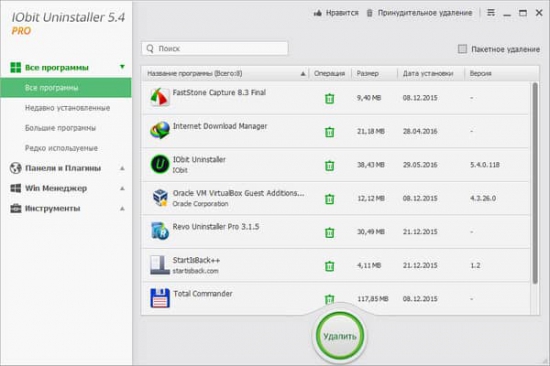Click the trash icon beside Принудительное удаление
Viewport: 550px width, 366px height.
(370, 13)
